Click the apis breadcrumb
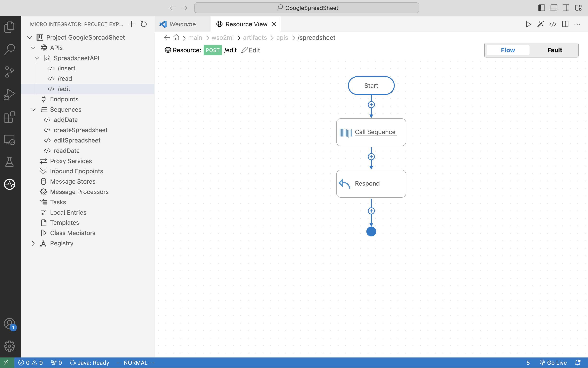The image size is (588, 368). click(282, 37)
